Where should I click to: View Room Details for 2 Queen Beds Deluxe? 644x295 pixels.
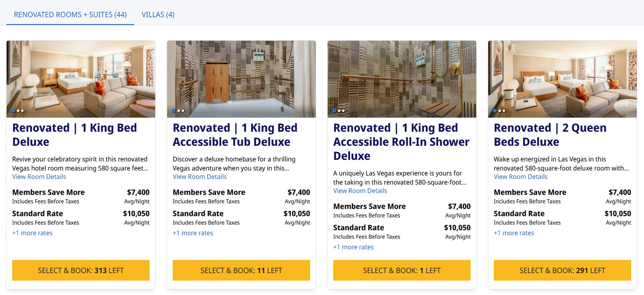[520, 177]
